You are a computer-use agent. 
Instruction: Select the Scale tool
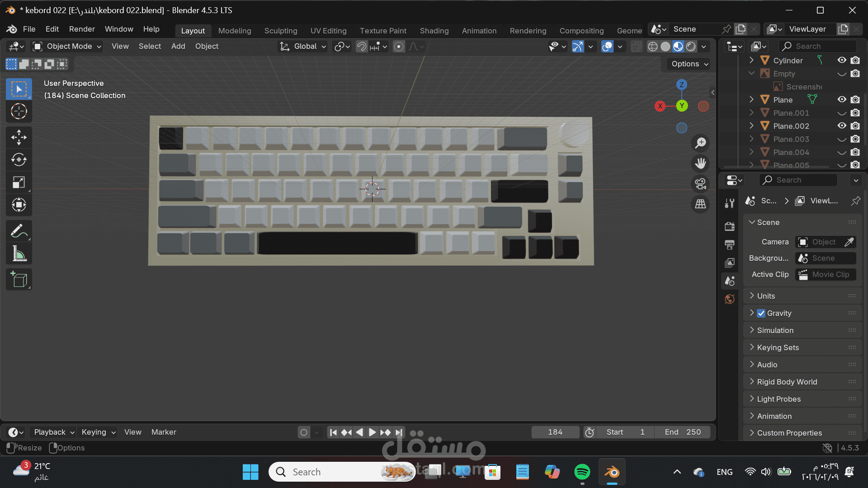(x=19, y=183)
